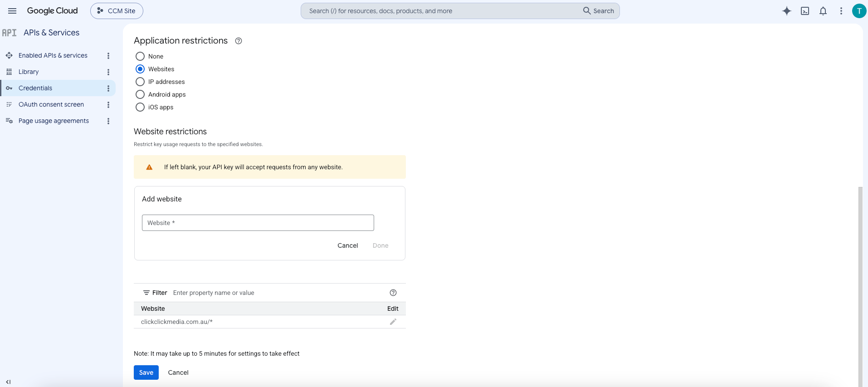Click the key icon beside Credentials
The height and width of the screenshot is (387, 868).
[9, 88]
